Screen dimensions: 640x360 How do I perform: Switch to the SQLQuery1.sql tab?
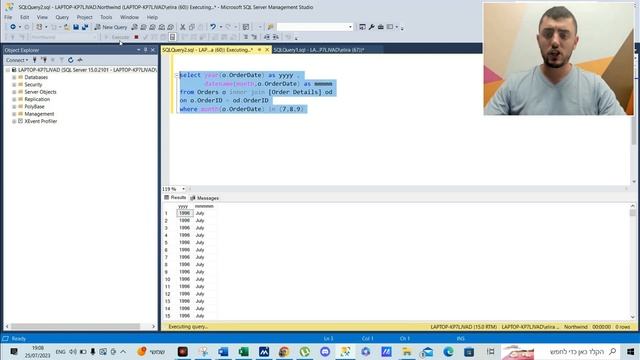[318, 50]
